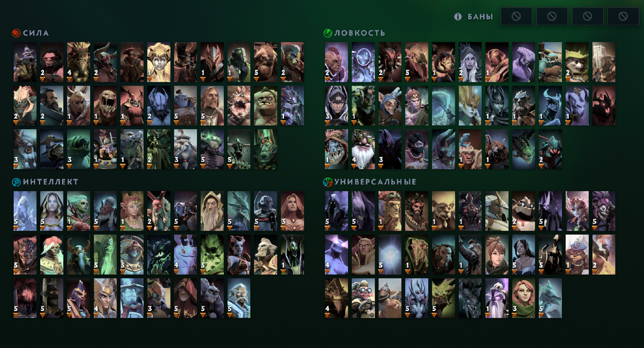
Task: Open the info icon beside БАНЫ
Action: tap(458, 17)
